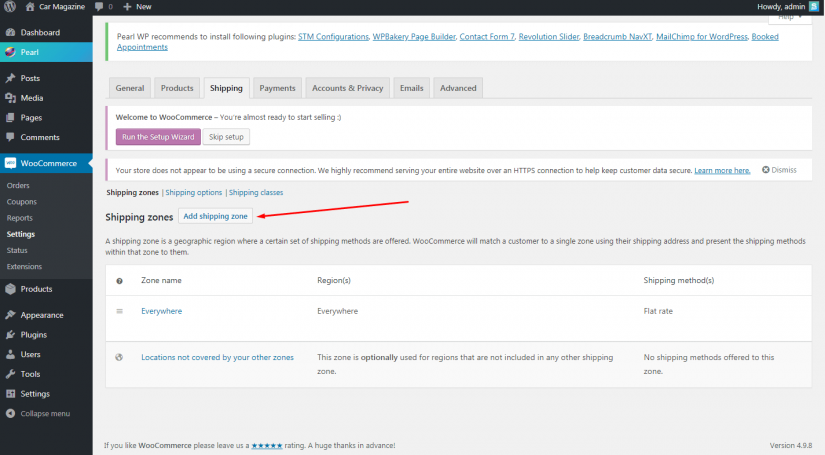The image size is (825, 455).
Task: Click the plus New icon in admin bar
Action: (x=127, y=7)
